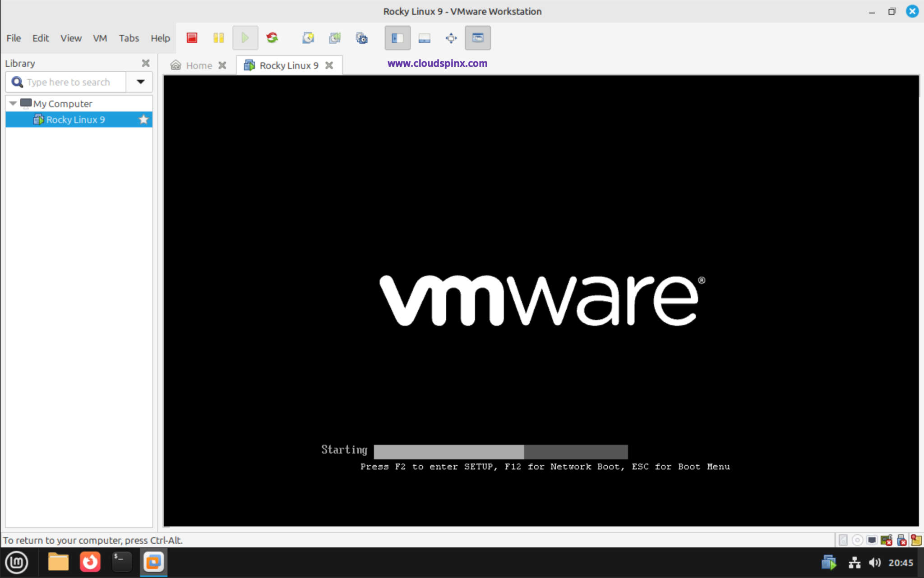Restart the virtual machine guest

coord(273,38)
